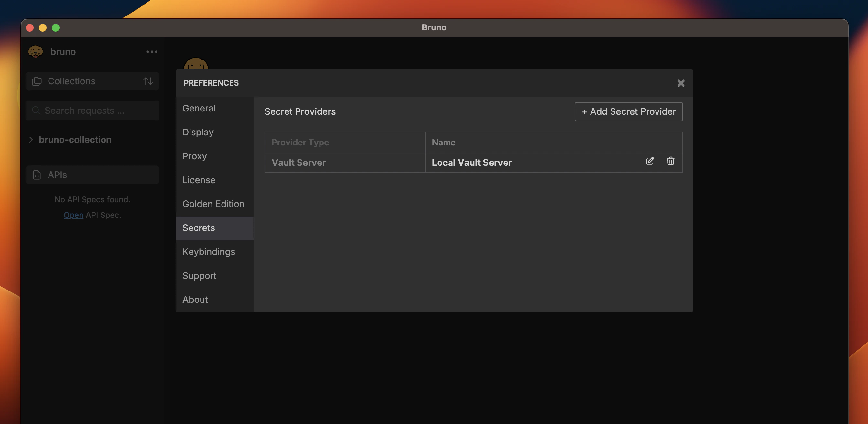Click the sort collections arrows icon
This screenshot has height=424, width=868.
pos(147,81)
